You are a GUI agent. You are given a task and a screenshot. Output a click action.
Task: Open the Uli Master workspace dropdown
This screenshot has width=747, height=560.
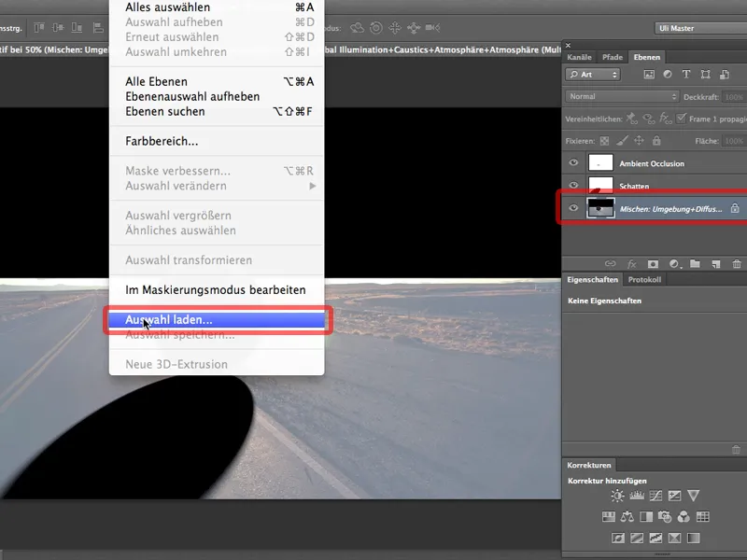700,29
